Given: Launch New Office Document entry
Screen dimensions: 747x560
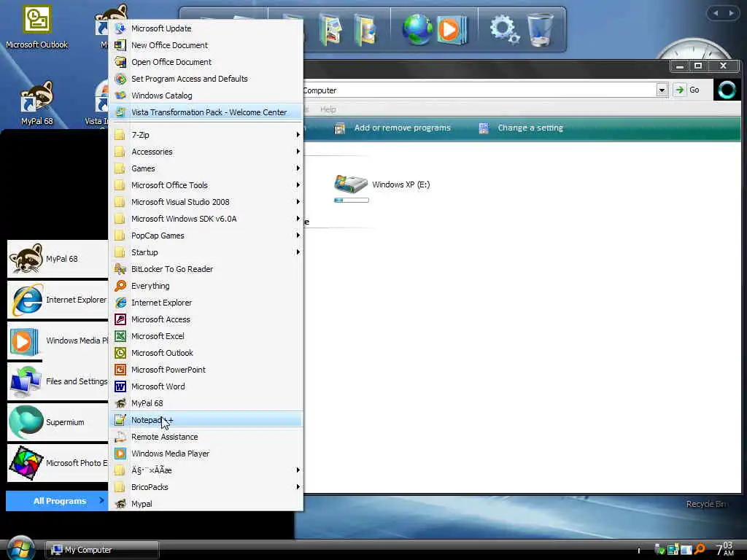Looking at the screenshot, I should (x=206, y=45).
